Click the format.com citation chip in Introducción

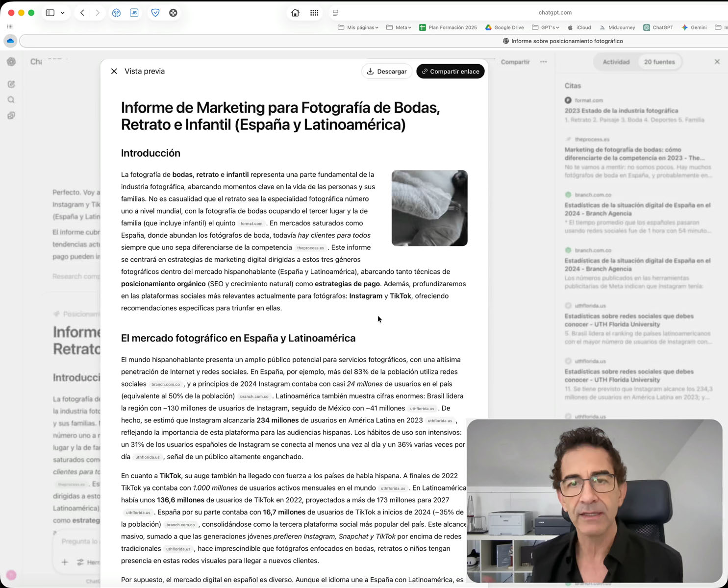(x=251, y=223)
